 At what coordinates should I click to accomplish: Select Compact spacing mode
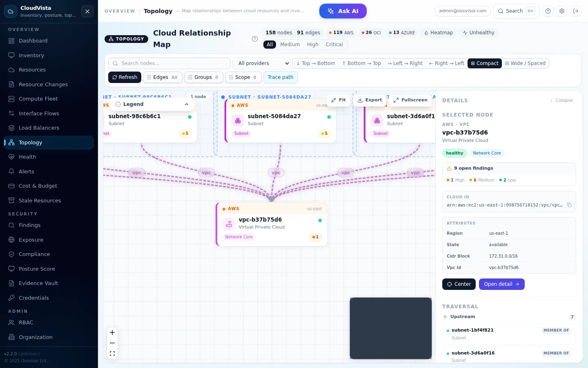click(x=485, y=63)
